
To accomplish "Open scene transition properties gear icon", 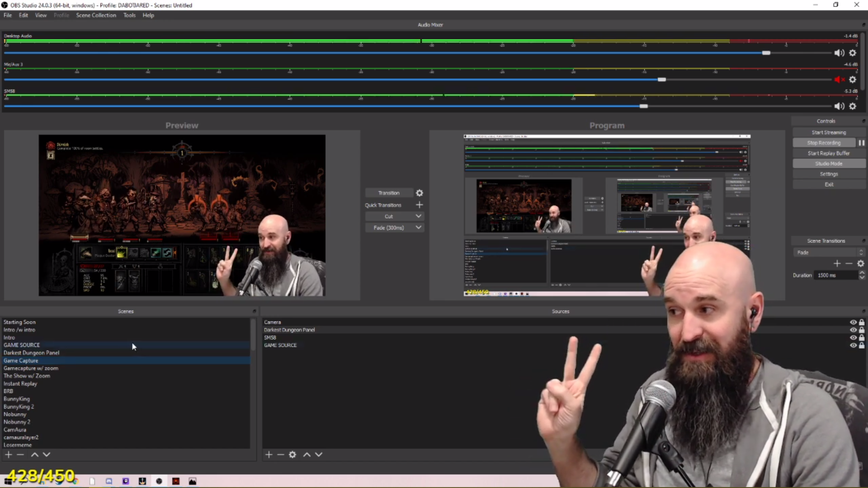I will pos(861,263).
